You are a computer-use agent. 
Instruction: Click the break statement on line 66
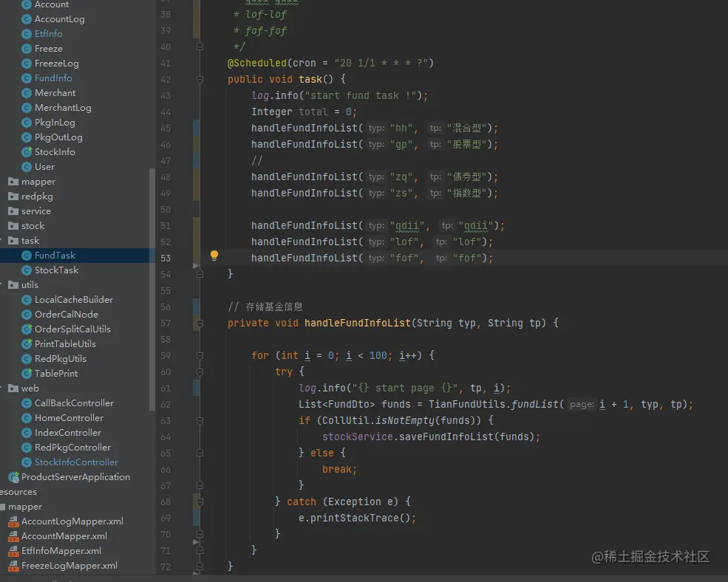point(339,469)
